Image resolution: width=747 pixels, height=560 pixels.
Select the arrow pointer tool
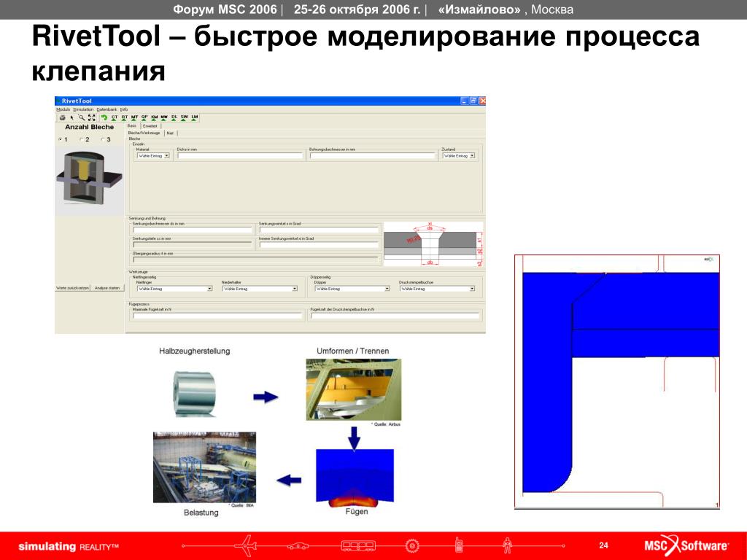click(72, 117)
